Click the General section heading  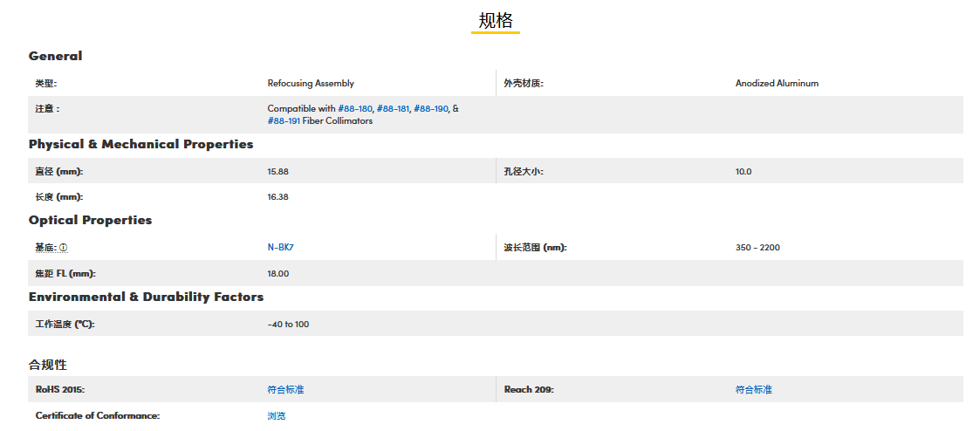coord(55,56)
